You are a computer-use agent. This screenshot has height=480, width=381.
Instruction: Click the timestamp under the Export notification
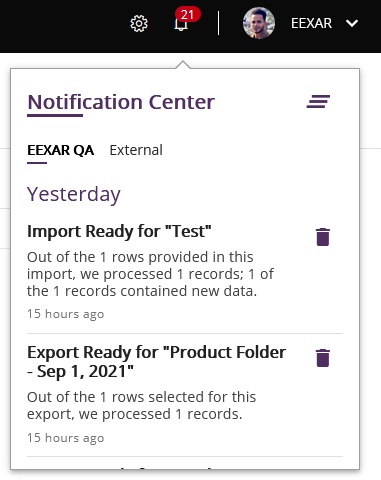pos(66,438)
